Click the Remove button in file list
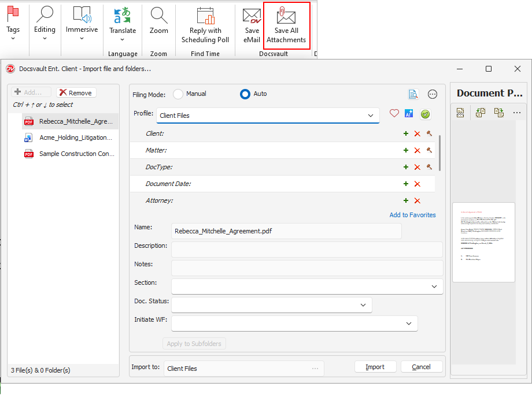 coord(76,92)
